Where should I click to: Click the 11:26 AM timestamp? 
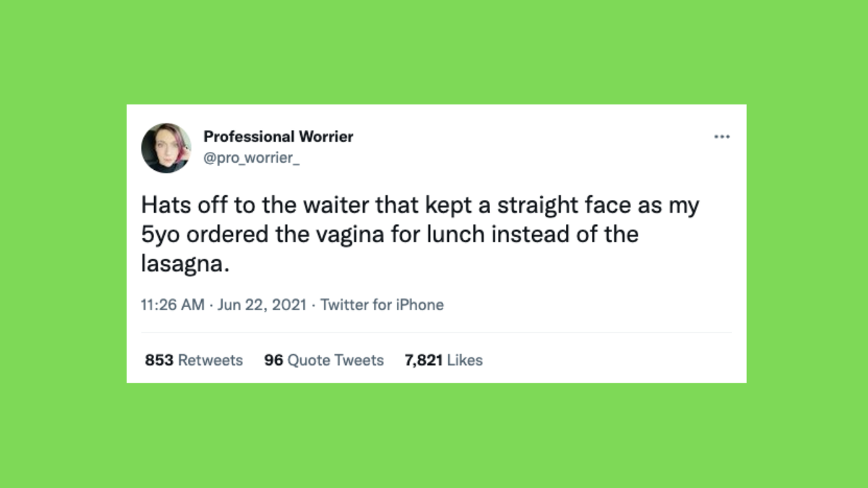[x=172, y=305]
